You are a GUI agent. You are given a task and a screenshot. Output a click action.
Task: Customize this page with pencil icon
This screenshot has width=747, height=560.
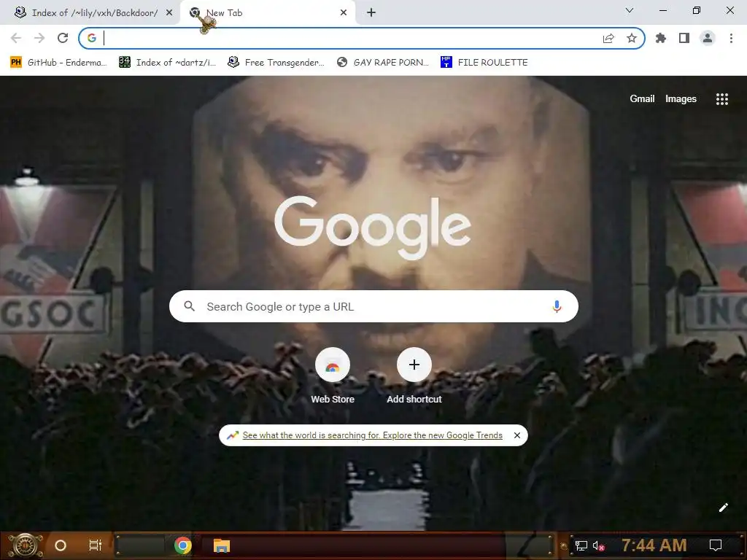723,507
